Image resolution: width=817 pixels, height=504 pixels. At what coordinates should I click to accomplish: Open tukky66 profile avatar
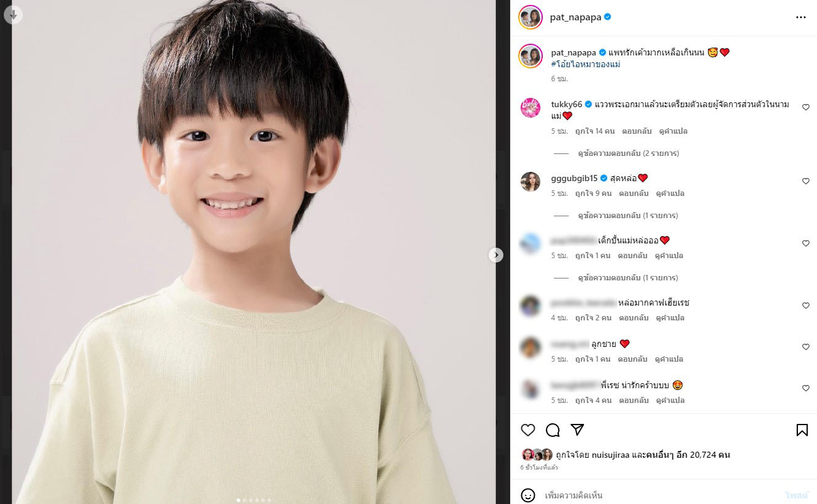pyautogui.click(x=530, y=107)
